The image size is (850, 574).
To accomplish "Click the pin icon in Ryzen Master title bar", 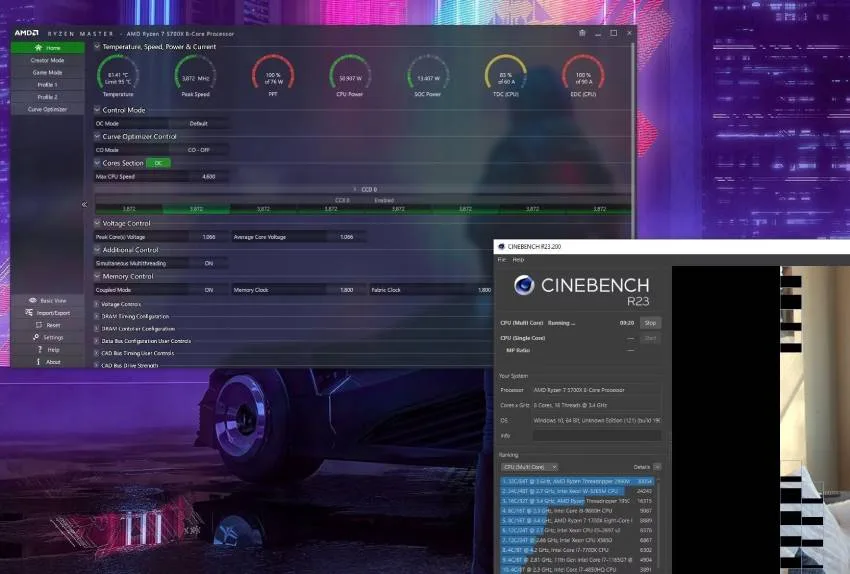I will coord(582,33).
